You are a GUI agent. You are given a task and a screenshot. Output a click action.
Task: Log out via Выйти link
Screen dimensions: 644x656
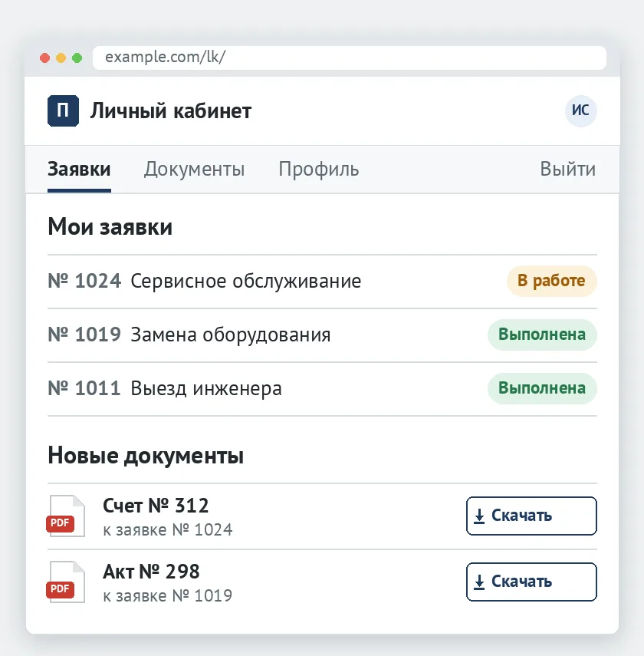pyautogui.click(x=567, y=169)
